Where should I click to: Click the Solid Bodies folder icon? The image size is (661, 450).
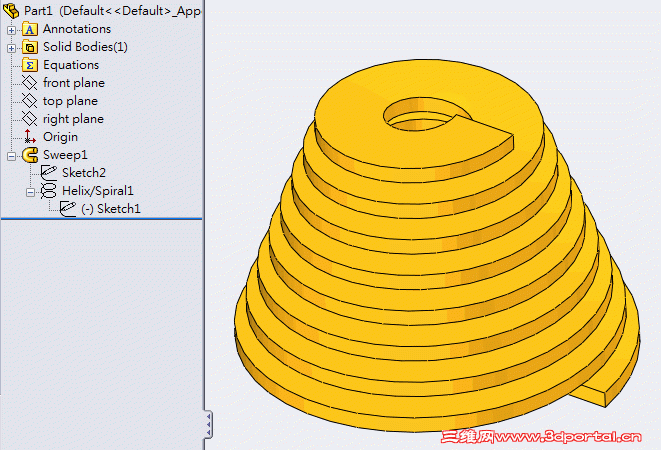30,47
